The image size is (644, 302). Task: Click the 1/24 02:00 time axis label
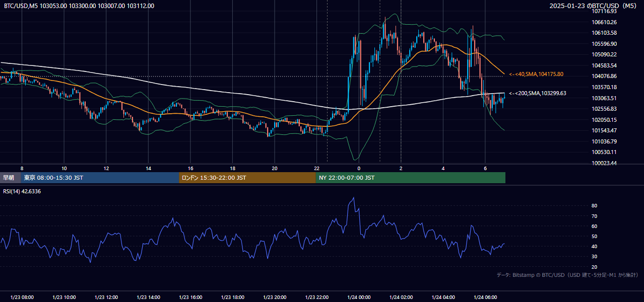401,297
